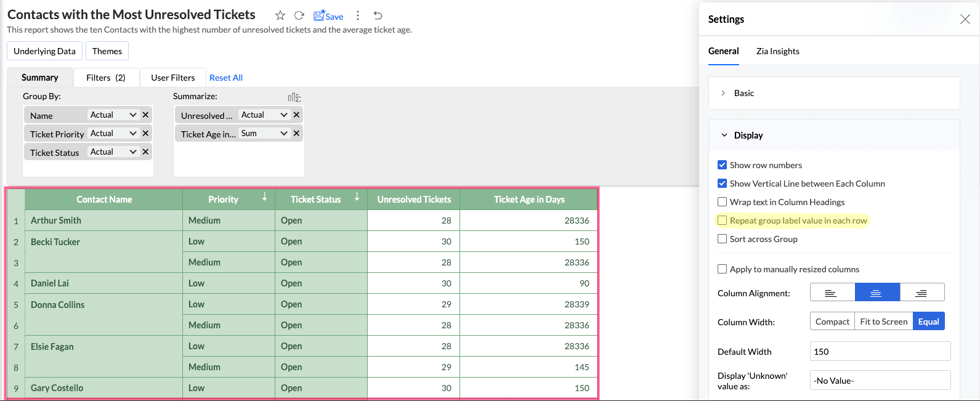Click the report title text
The image size is (980, 401).
click(x=131, y=15)
